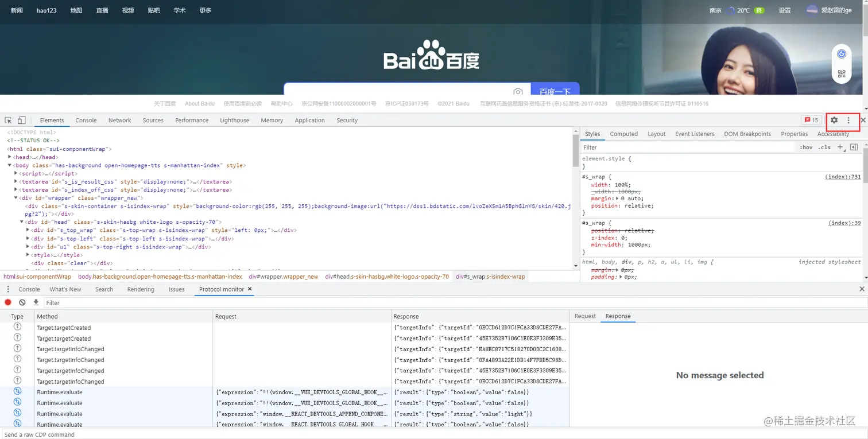The width and height of the screenshot is (868, 439).
Task: Collapse the body element node
Action: [x=10, y=165]
